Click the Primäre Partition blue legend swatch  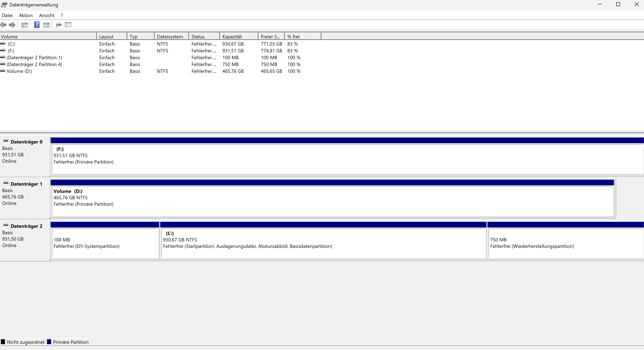click(49, 342)
